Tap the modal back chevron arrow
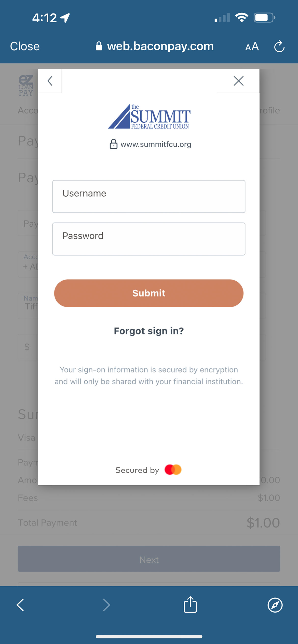Image resolution: width=298 pixels, height=644 pixels. (50, 81)
